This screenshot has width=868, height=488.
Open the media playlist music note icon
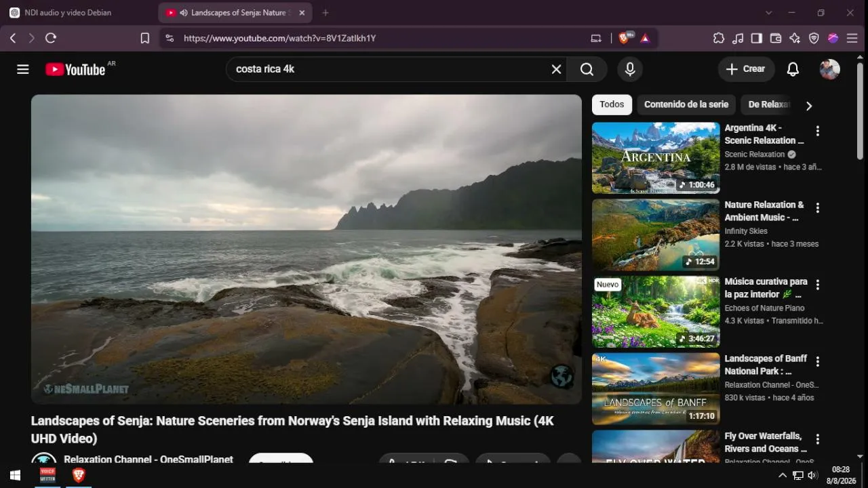tap(738, 39)
